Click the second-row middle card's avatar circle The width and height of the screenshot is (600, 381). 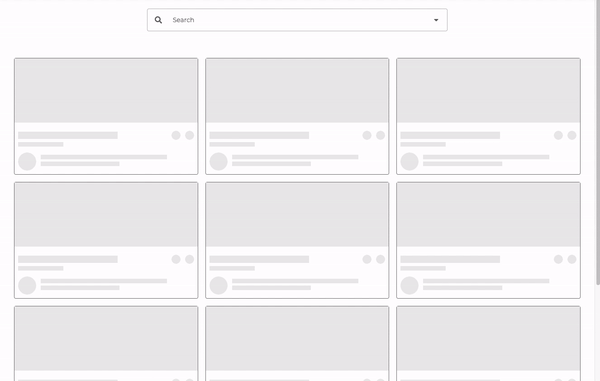[218, 285]
